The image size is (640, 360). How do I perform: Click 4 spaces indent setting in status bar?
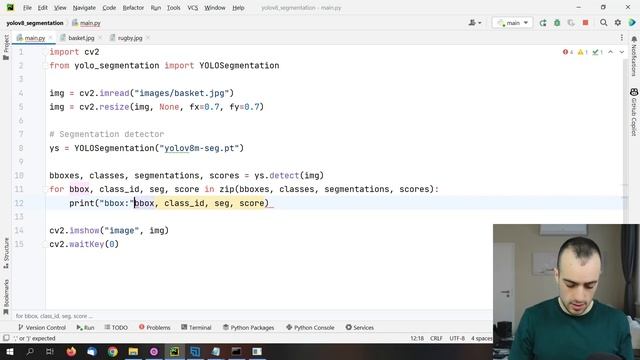[x=482, y=338]
